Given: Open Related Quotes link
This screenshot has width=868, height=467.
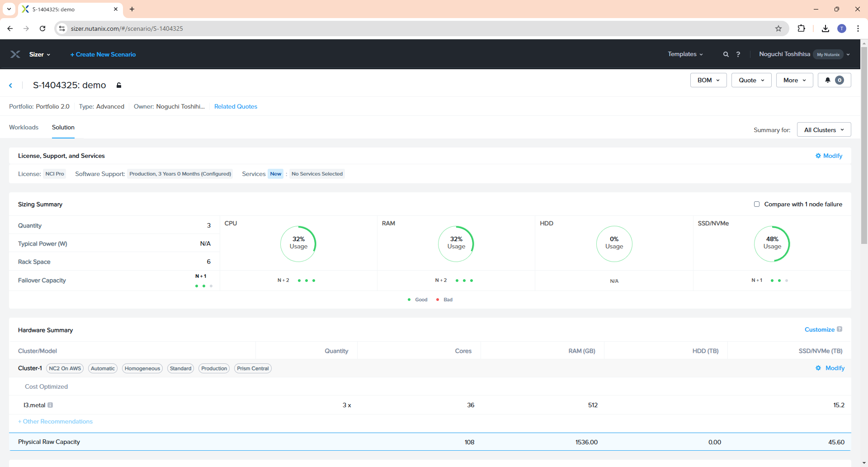Looking at the screenshot, I should (x=236, y=106).
